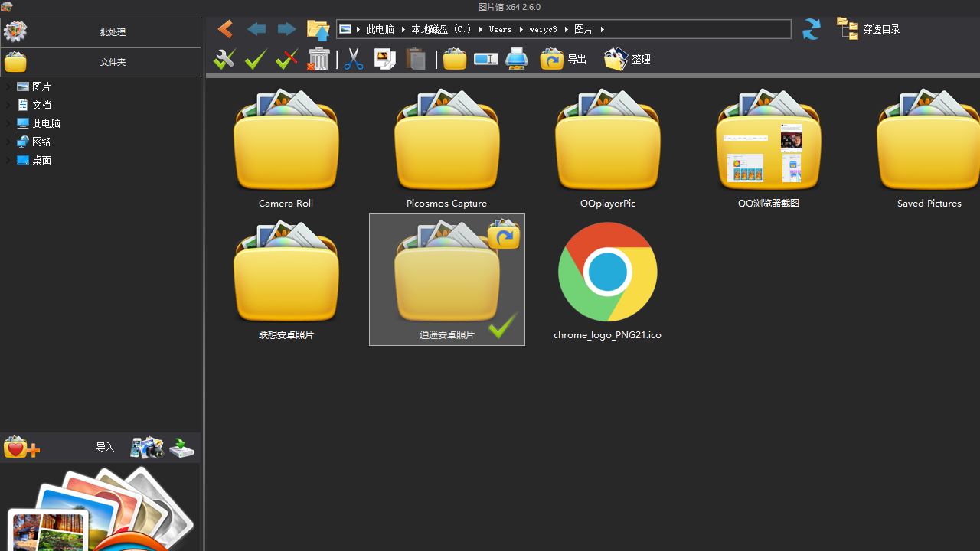Click the refresh arrows icon
Screen dimensions: 980x551
coord(811,29)
